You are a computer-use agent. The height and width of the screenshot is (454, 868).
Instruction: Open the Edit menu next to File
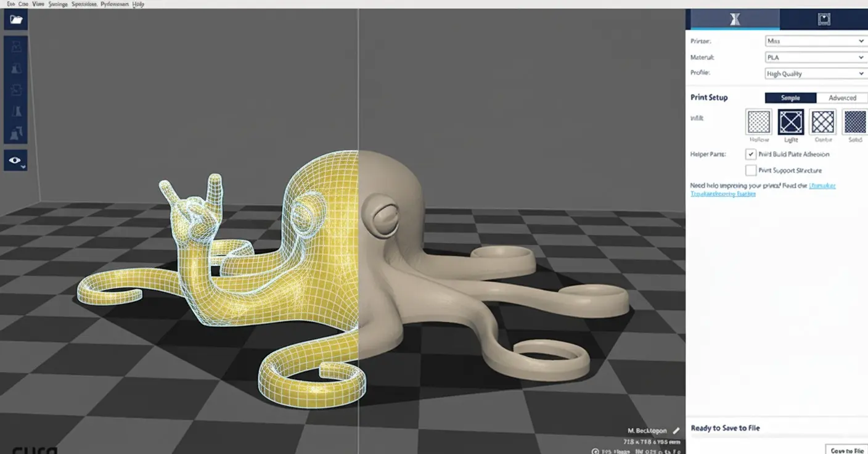(23, 4)
